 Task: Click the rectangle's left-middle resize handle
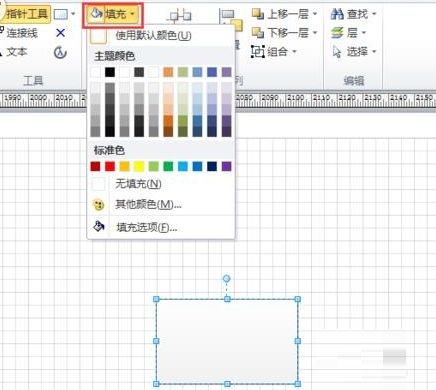pos(156,341)
